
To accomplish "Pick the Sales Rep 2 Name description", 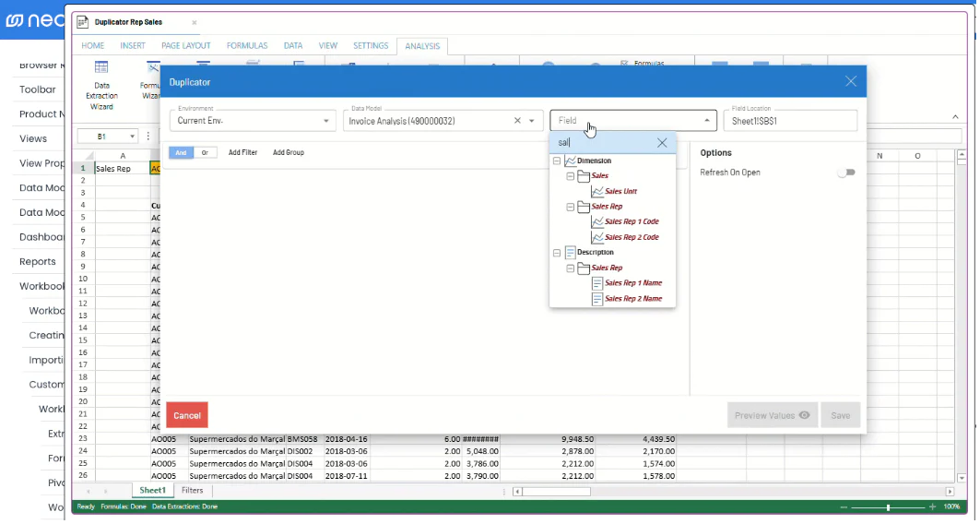I will tap(632, 299).
